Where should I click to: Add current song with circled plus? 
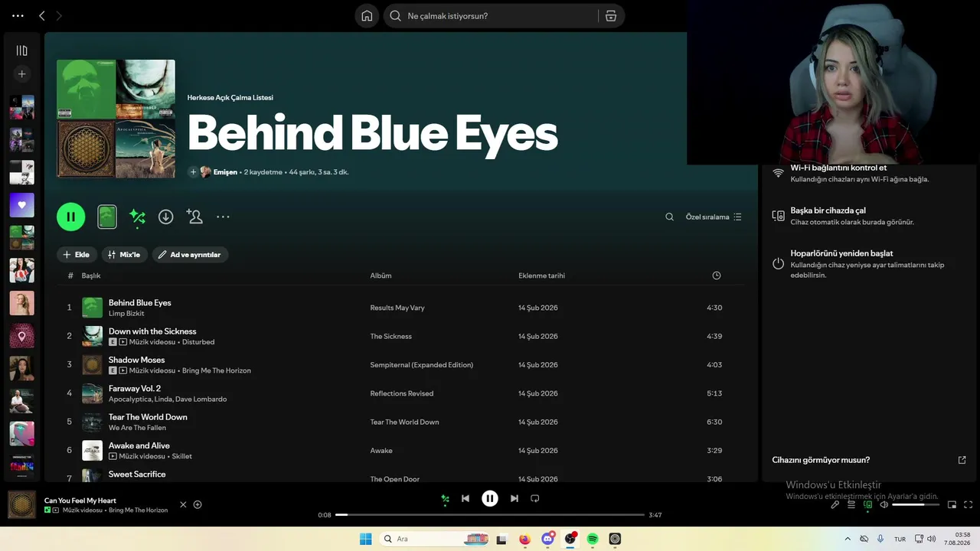(198, 504)
